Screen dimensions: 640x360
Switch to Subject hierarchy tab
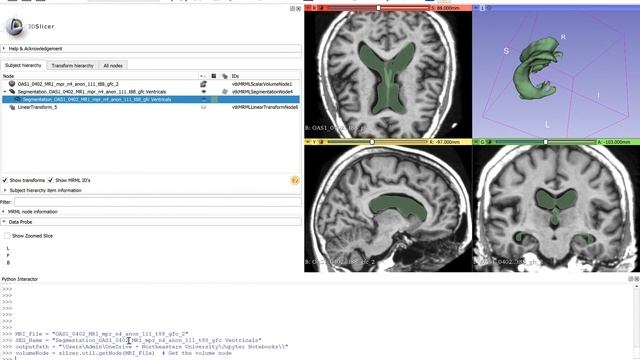click(23, 65)
